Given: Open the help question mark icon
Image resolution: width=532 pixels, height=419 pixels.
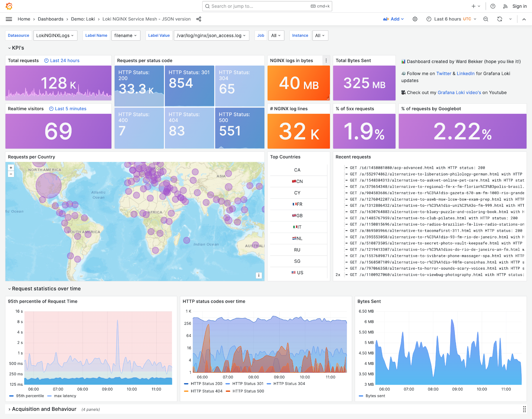Looking at the screenshot, I should pos(493,6).
